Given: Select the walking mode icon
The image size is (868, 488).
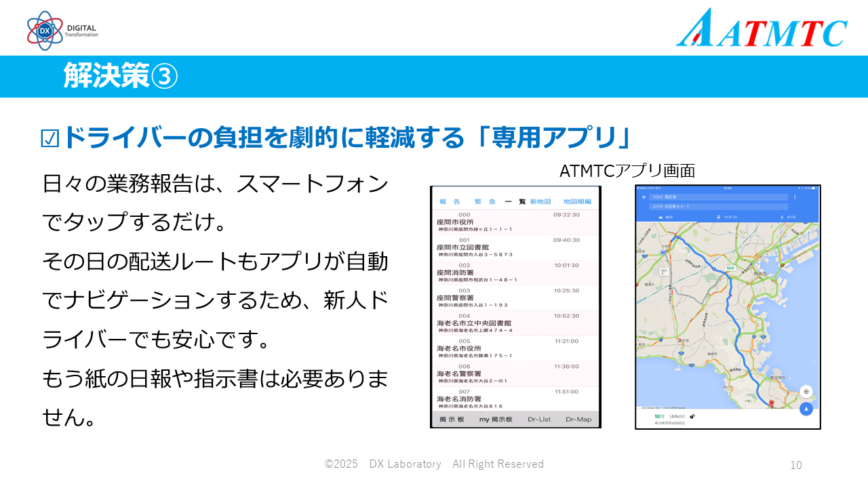Looking at the screenshot, I should [781, 218].
